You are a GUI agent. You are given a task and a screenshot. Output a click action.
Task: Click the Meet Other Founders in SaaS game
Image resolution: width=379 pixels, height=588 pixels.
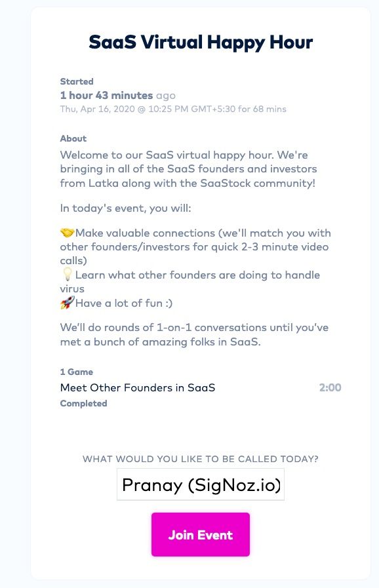(138, 387)
